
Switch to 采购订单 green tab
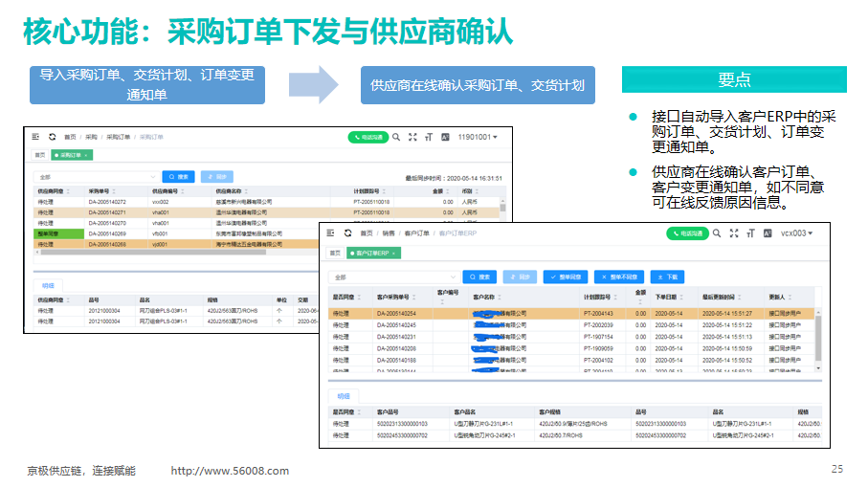point(72,156)
